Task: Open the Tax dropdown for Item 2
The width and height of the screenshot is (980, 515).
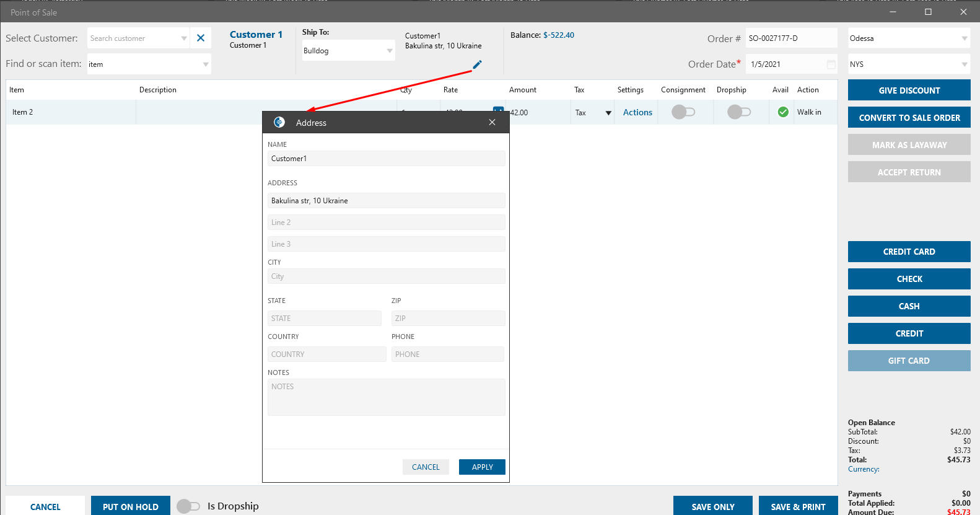Action: click(x=608, y=113)
